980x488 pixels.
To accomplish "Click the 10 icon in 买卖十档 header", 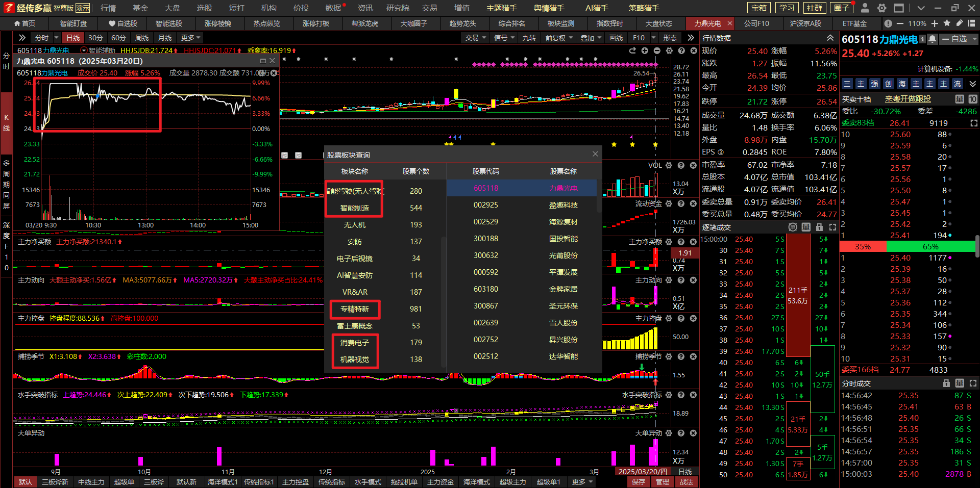I will pos(973,99).
